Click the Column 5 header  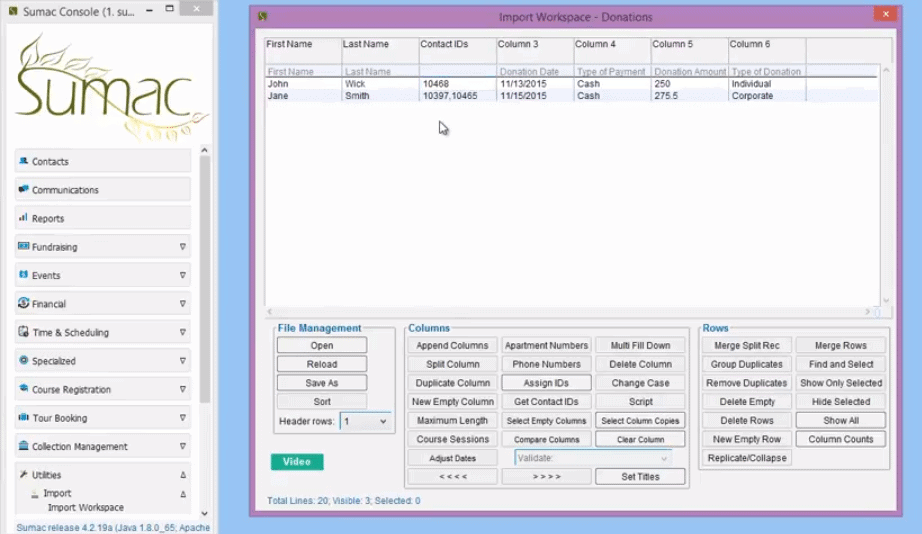689,51
